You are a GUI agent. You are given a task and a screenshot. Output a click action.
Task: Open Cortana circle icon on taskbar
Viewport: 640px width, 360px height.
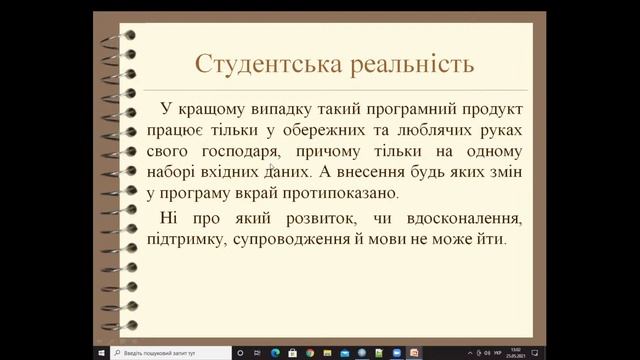(240, 353)
